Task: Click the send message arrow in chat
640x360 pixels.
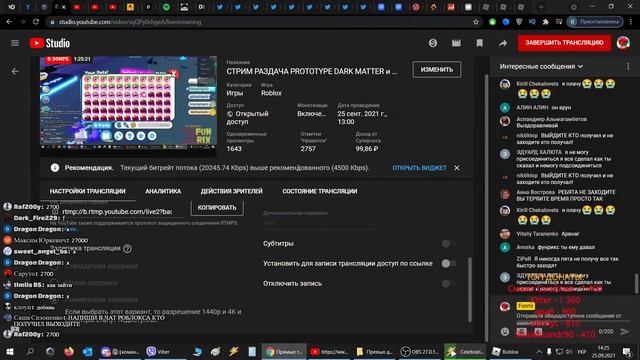Action: pyautogui.click(x=624, y=331)
